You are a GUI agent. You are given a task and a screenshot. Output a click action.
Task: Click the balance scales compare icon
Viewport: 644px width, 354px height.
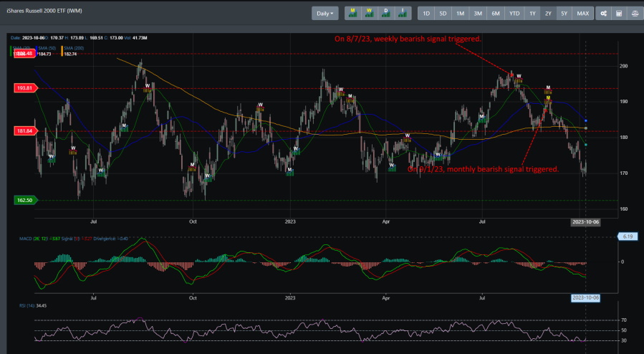635,13
